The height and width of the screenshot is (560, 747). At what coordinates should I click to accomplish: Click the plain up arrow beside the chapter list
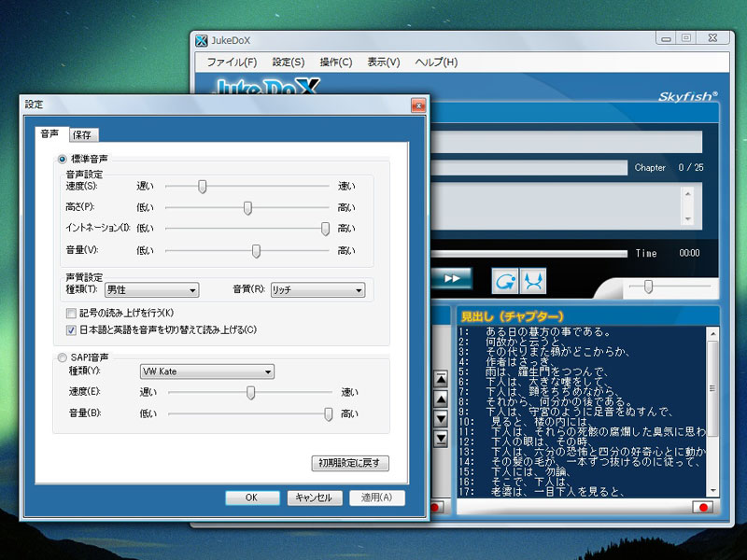[x=441, y=399]
